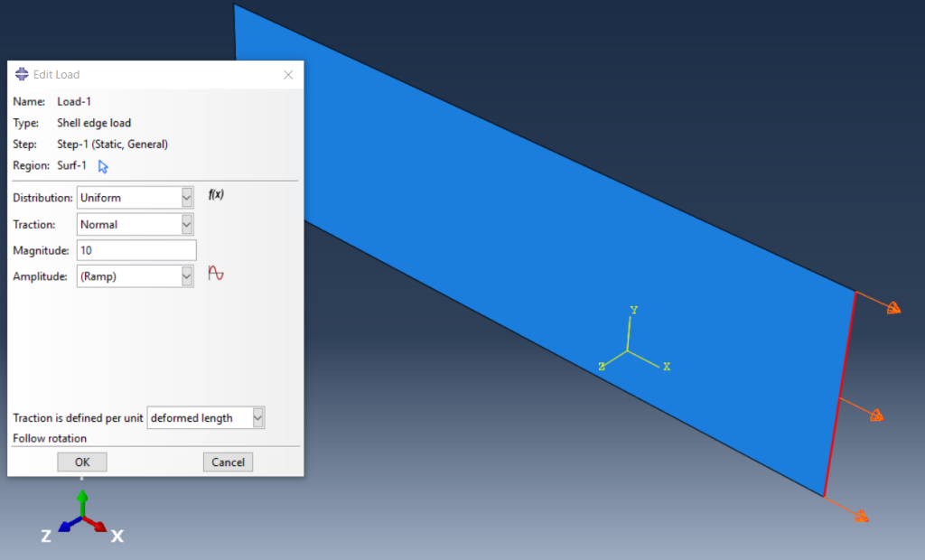
Task: Click the Abaqus logo in dialog title
Action: coord(22,74)
